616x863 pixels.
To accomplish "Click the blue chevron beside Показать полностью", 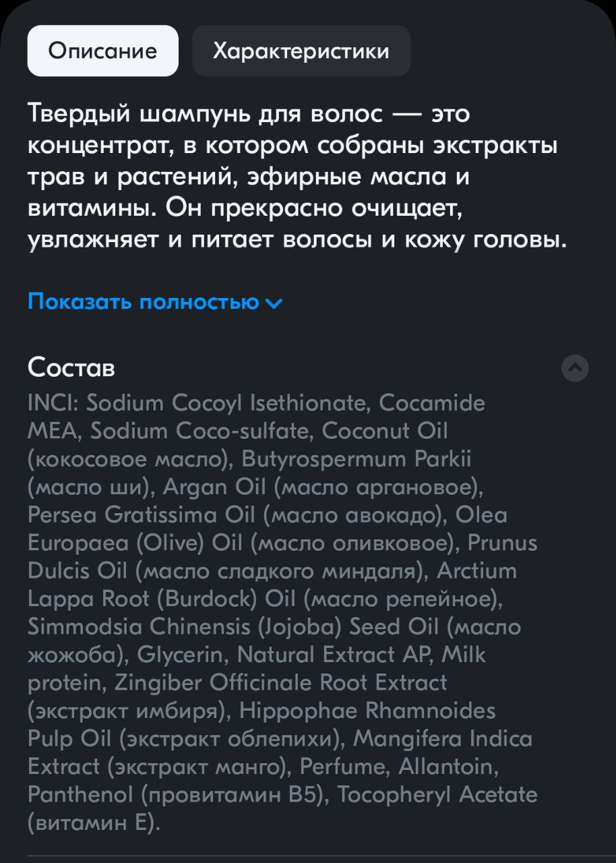I will tap(274, 303).
